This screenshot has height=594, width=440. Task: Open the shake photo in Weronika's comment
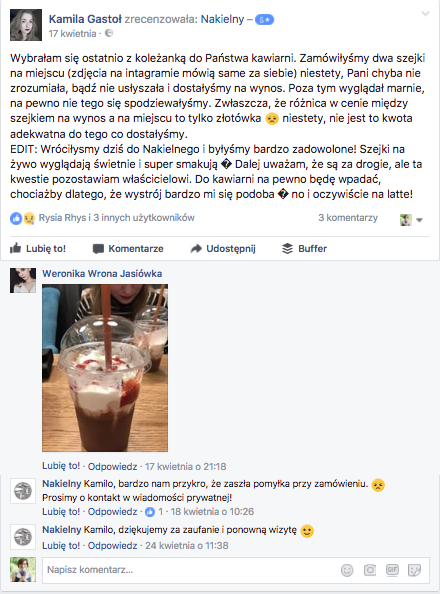[105, 368]
